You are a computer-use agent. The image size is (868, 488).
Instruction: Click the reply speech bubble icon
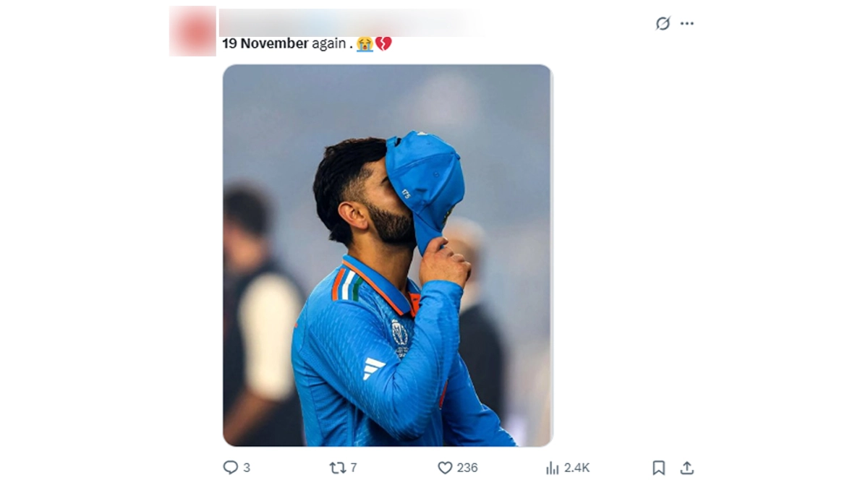tap(230, 468)
